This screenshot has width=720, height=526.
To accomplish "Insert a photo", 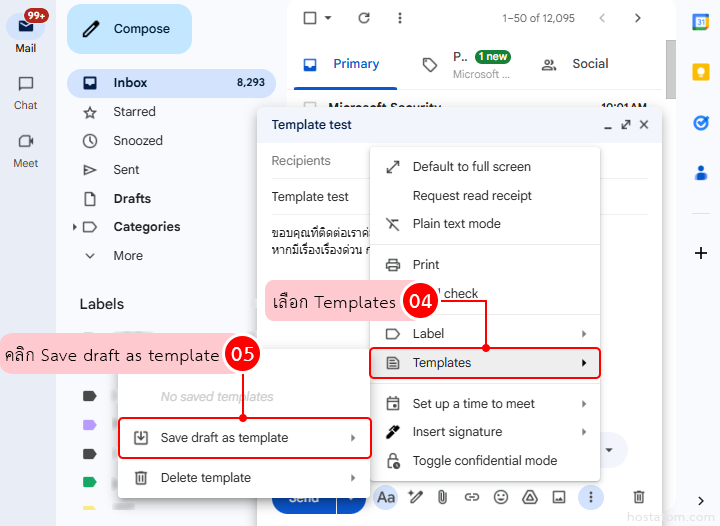I will point(559,497).
